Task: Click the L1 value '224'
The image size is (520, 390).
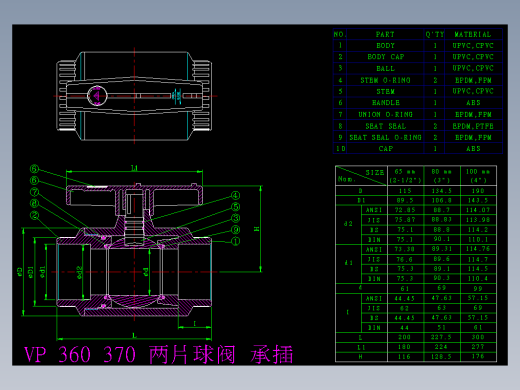Action: point(441,347)
